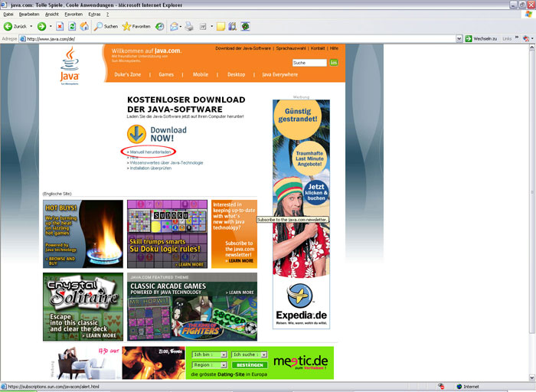536x392 pixels.
Task: Open the 'Ich bin' dropdown
Action: (209, 354)
